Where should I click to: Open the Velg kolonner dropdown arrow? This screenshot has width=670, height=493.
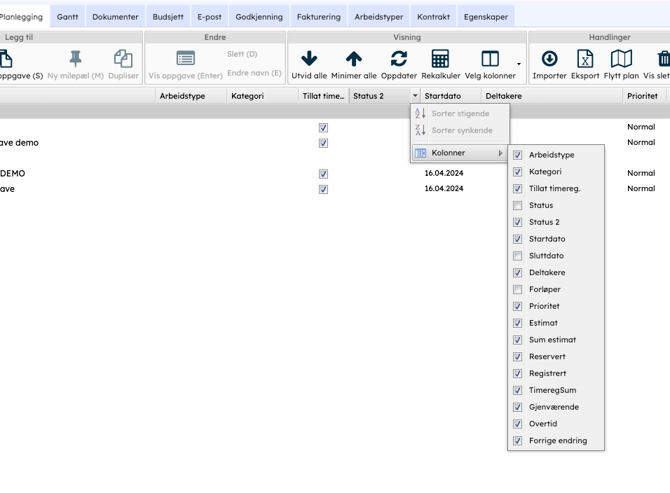click(518, 64)
